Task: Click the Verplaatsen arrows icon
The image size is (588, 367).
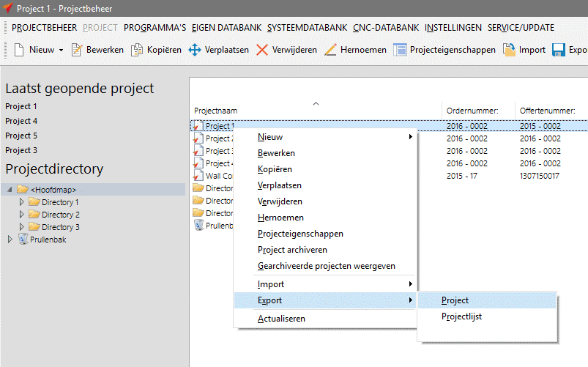Action: pos(195,50)
